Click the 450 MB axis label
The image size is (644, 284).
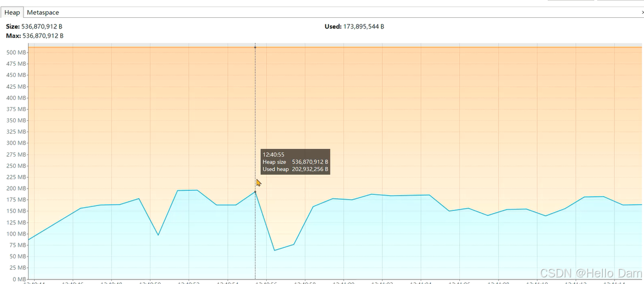point(16,75)
